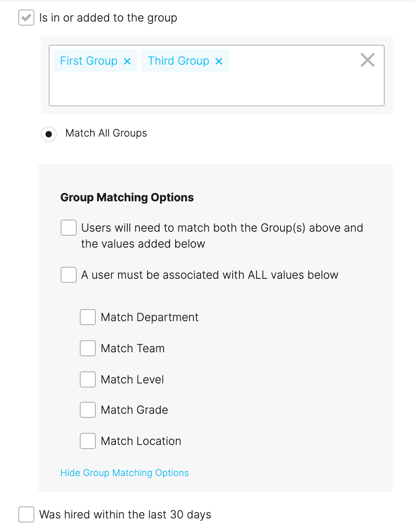Select the Match All Groups radio button
Screen dimensions: 415x532
[x=49, y=134]
